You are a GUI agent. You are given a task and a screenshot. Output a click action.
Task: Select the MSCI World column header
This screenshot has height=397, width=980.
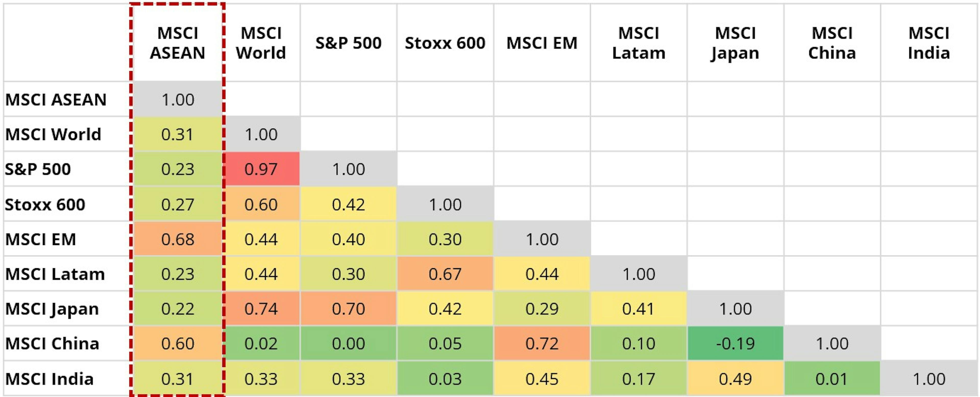[x=261, y=43]
